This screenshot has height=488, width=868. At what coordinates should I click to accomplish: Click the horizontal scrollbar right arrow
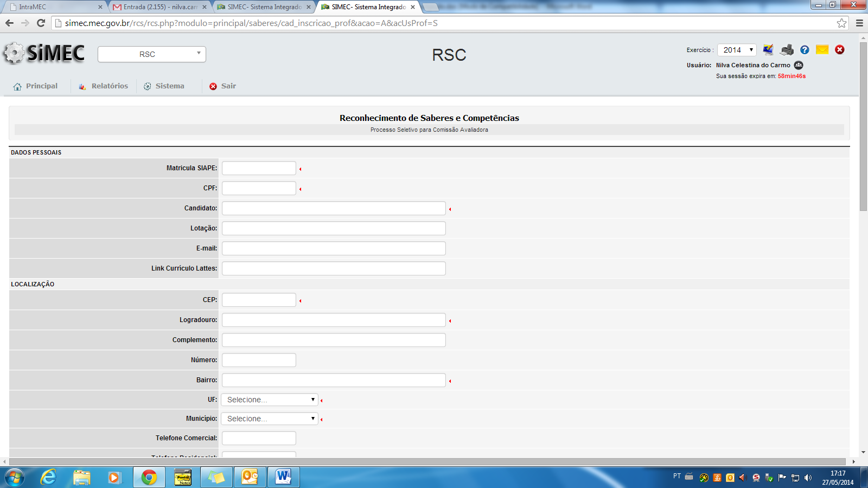[x=853, y=461]
